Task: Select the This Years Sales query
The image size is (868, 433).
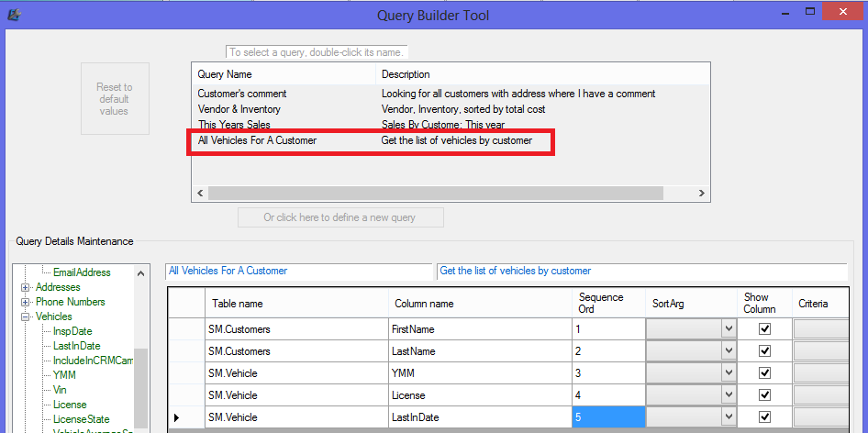Action: [x=450, y=125]
